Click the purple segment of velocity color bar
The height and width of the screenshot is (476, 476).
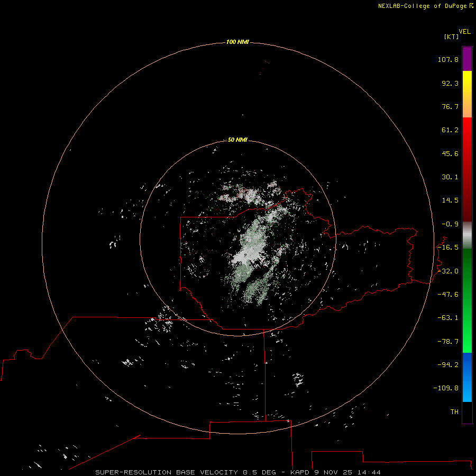pos(467,59)
